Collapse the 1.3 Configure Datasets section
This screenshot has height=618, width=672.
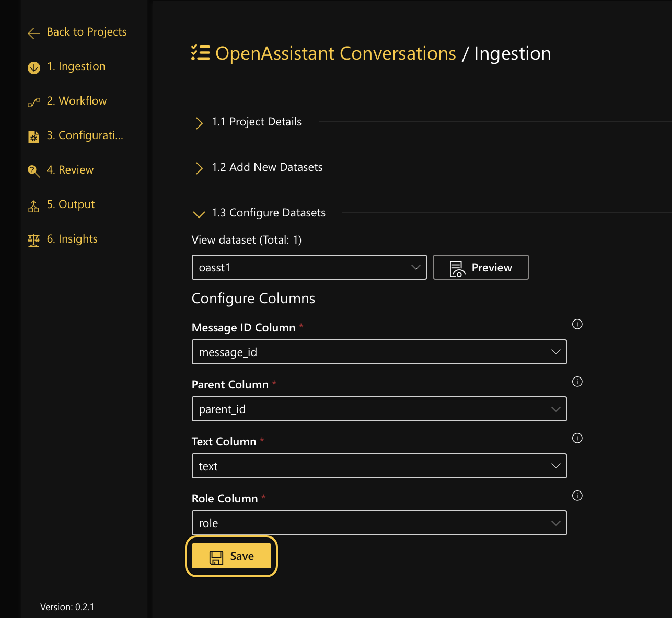199,214
